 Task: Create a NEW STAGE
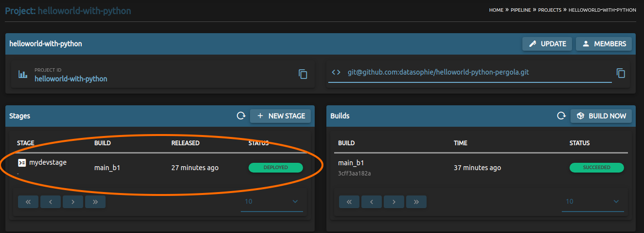280,116
